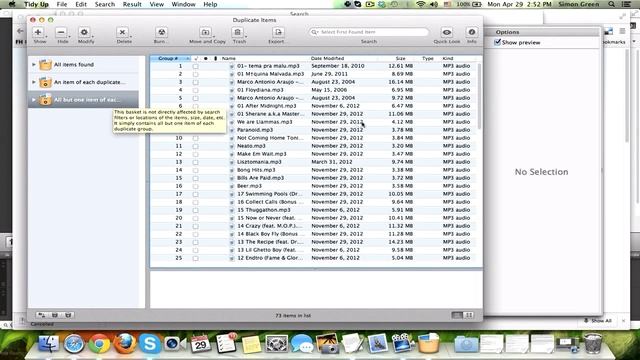Check the box for Beer.mp3

click(x=196, y=186)
